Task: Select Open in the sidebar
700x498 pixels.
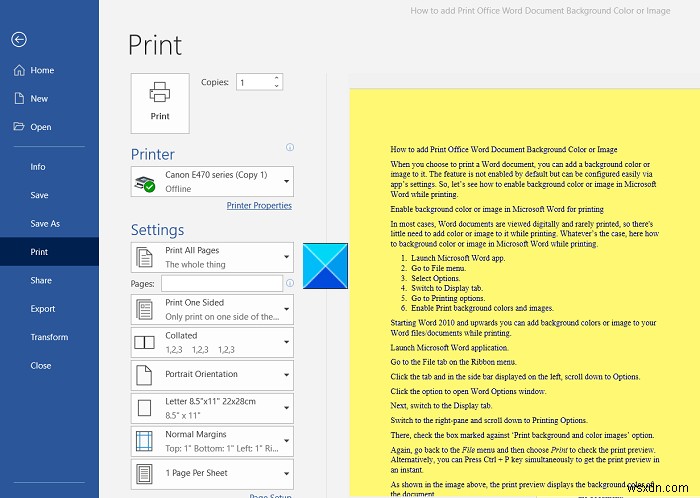Action: (x=49, y=127)
